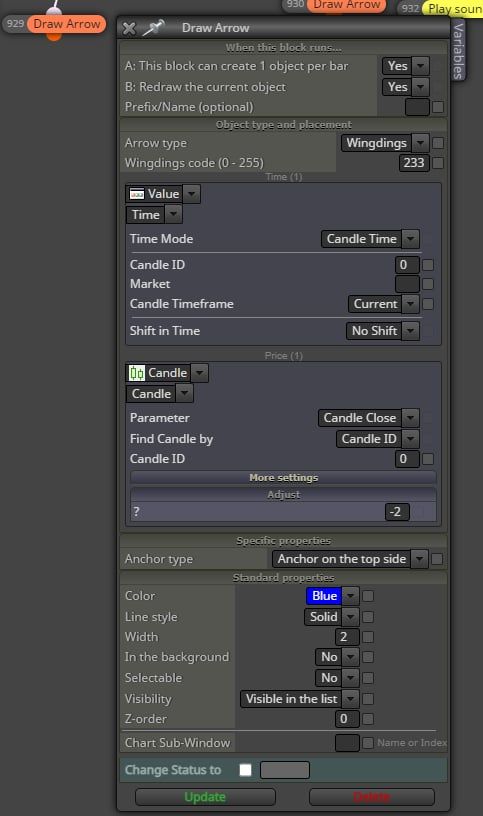
Task: Select the Draw Arrow block 930
Action: click(346, 5)
